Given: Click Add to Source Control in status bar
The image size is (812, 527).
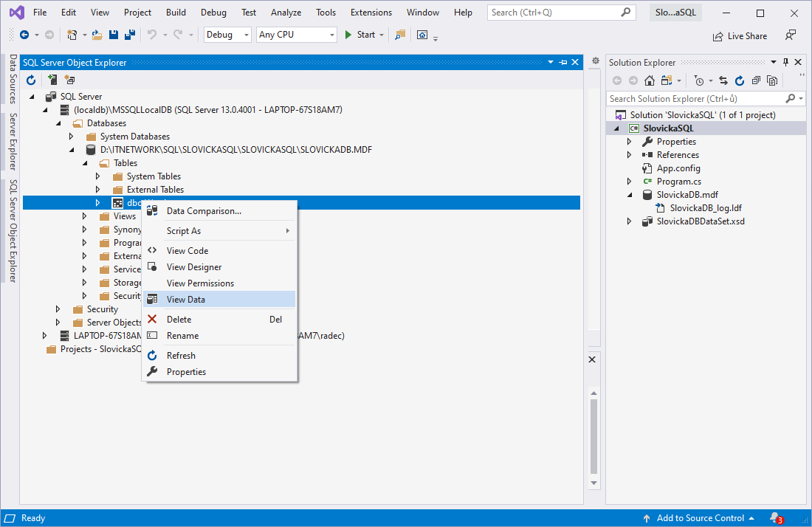Looking at the screenshot, I should (x=698, y=518).
